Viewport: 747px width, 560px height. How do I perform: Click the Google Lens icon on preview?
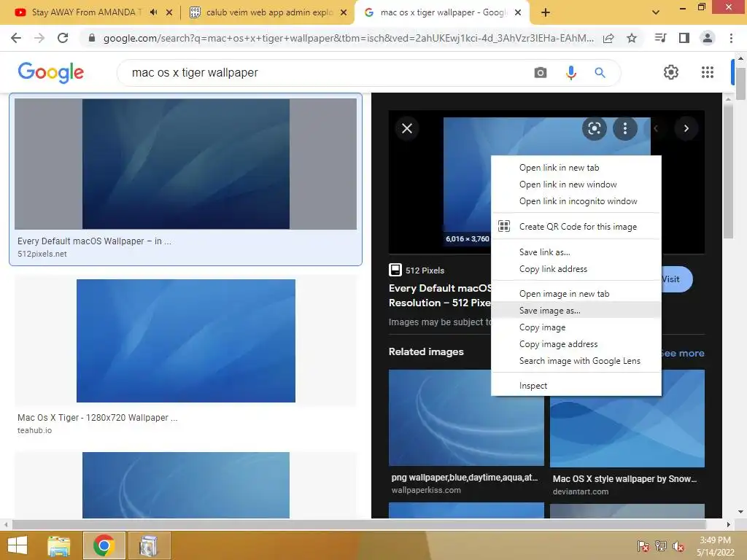pyautogui.click(x=594, y=128)
